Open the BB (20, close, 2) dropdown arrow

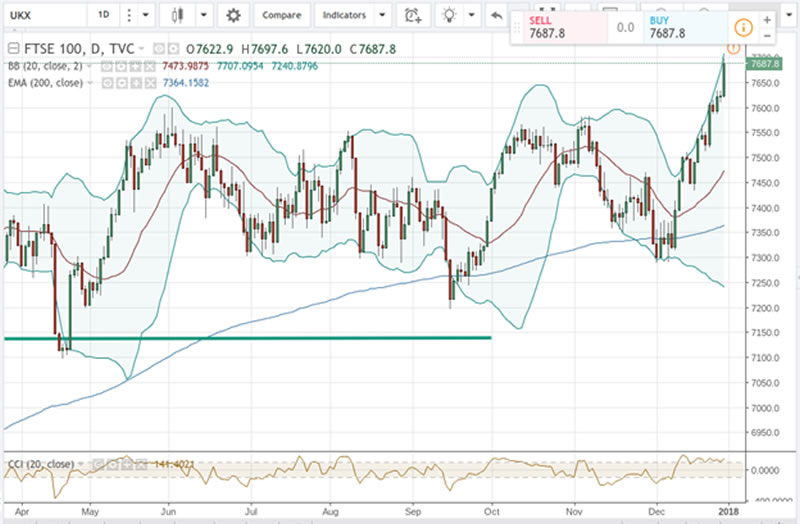coord(90,66)
